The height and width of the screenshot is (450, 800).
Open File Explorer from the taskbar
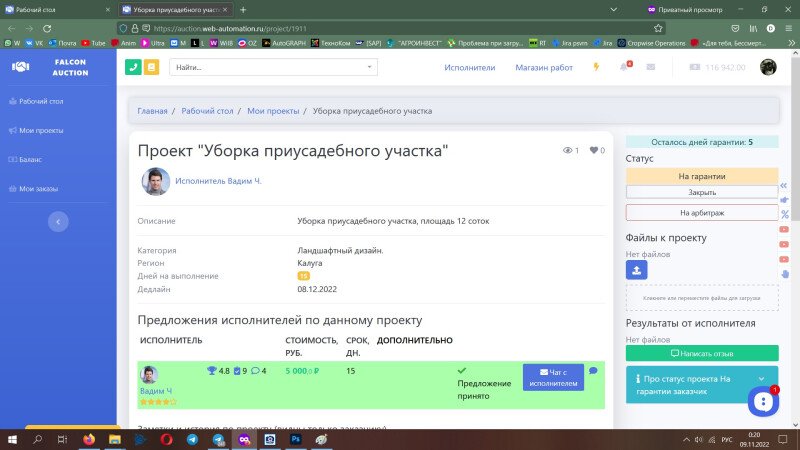coord(115,439)
